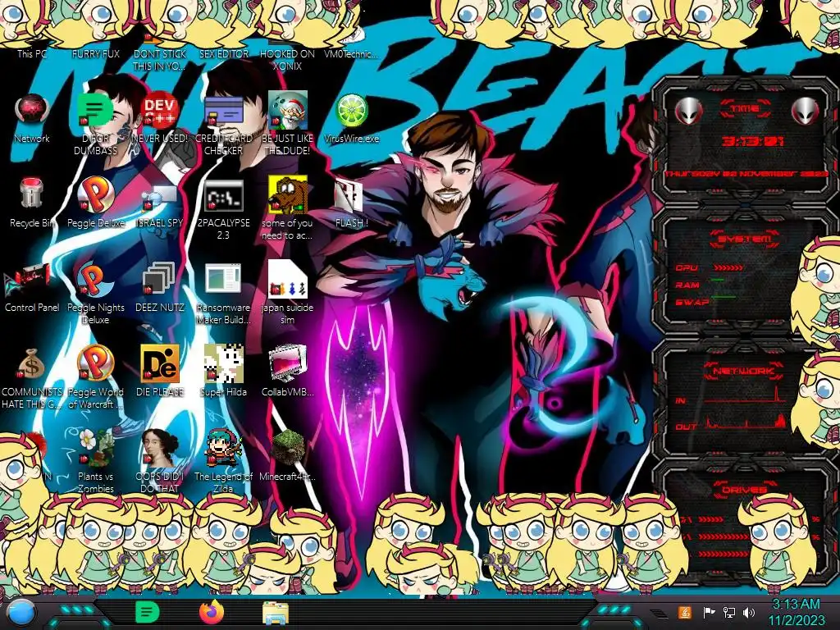Launch Peggle Nights Deluxe
The image size is (840, 630).
click(94, 279)
